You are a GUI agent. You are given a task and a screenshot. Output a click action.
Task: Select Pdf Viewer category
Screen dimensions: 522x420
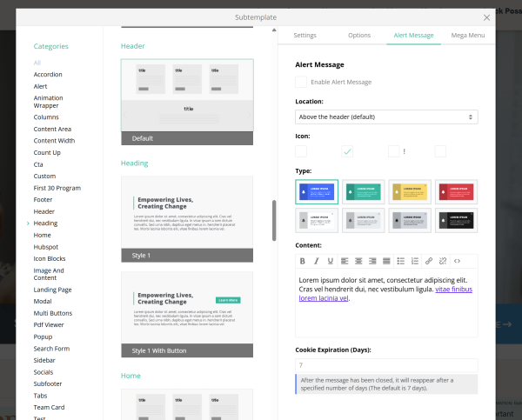[x=49, y=325]
